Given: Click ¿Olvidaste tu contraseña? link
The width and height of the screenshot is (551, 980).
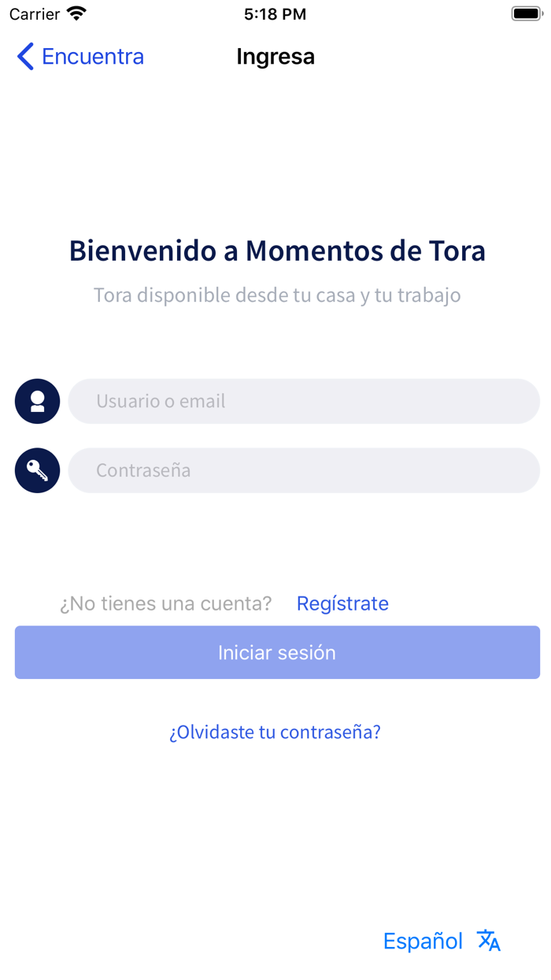Looking at the screenshot, I should pos(275,732).
